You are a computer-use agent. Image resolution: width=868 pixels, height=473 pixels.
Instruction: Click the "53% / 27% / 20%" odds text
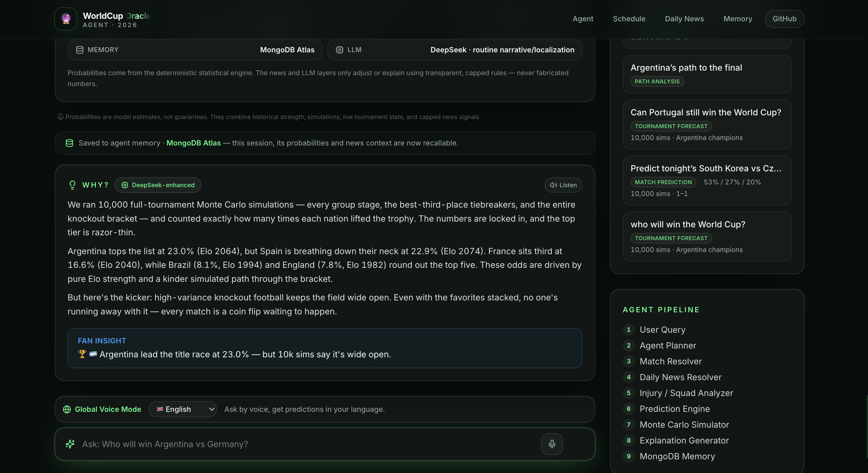[x=732, y=182]
